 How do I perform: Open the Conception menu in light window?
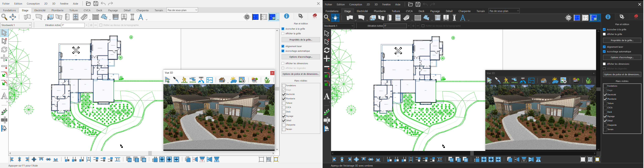33,4
